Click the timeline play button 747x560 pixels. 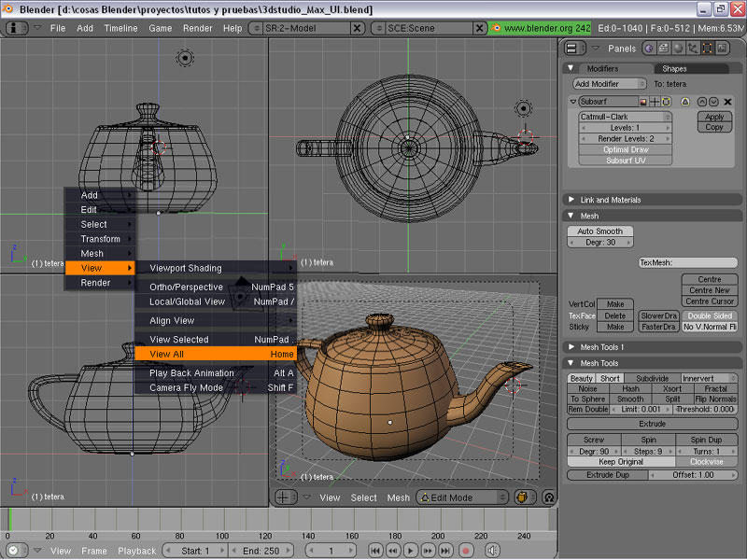point(410,551)
